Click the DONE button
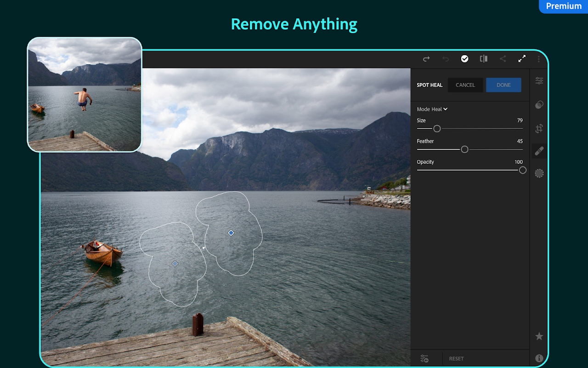 pyautogui.click(x=503, y=85)
